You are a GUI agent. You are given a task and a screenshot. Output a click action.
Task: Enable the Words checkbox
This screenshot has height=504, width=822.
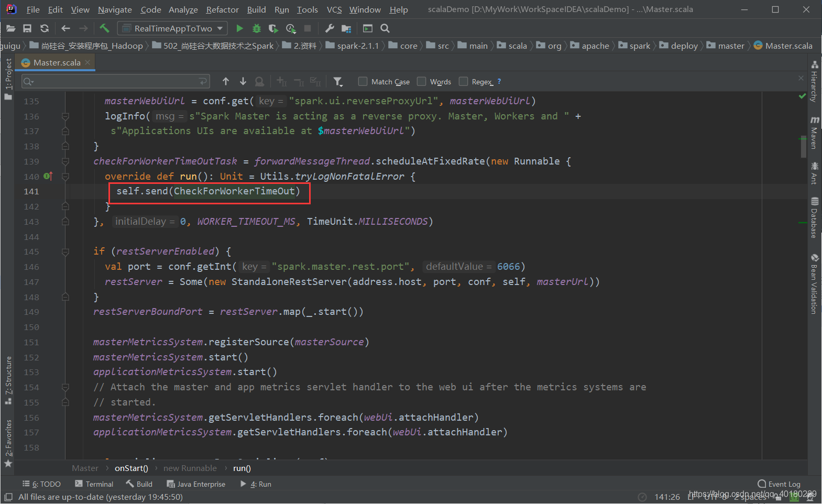coord(421,81)
